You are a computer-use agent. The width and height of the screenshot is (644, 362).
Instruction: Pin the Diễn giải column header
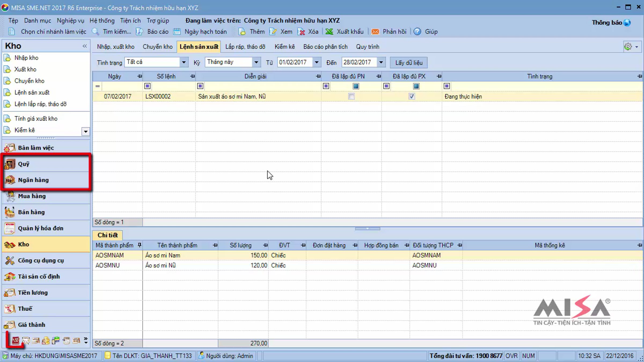tap(318, 76)
